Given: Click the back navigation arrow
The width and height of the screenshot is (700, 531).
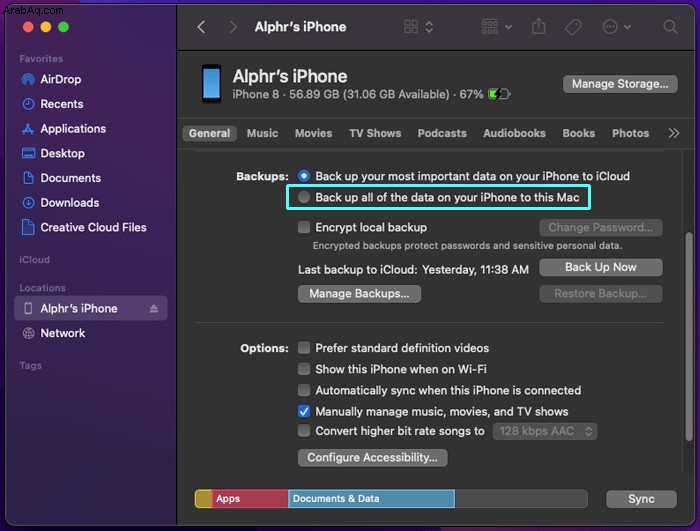Looking at the screenshot, I should tap(201, 27).
